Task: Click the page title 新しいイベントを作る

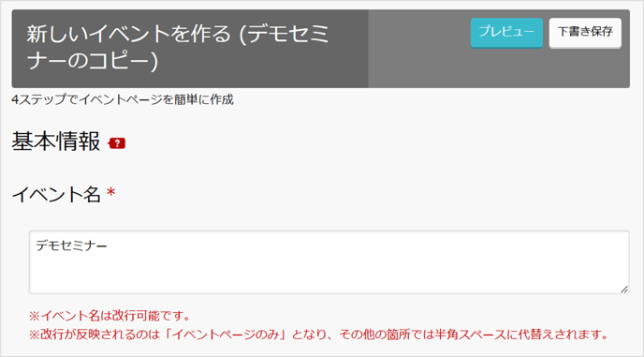Action: coord(178,47)
